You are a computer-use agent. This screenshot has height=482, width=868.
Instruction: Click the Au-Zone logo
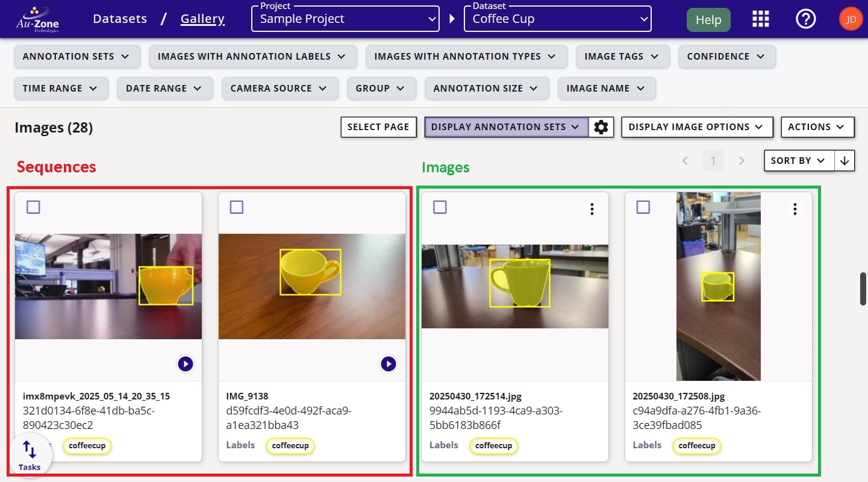coord(37,18)
